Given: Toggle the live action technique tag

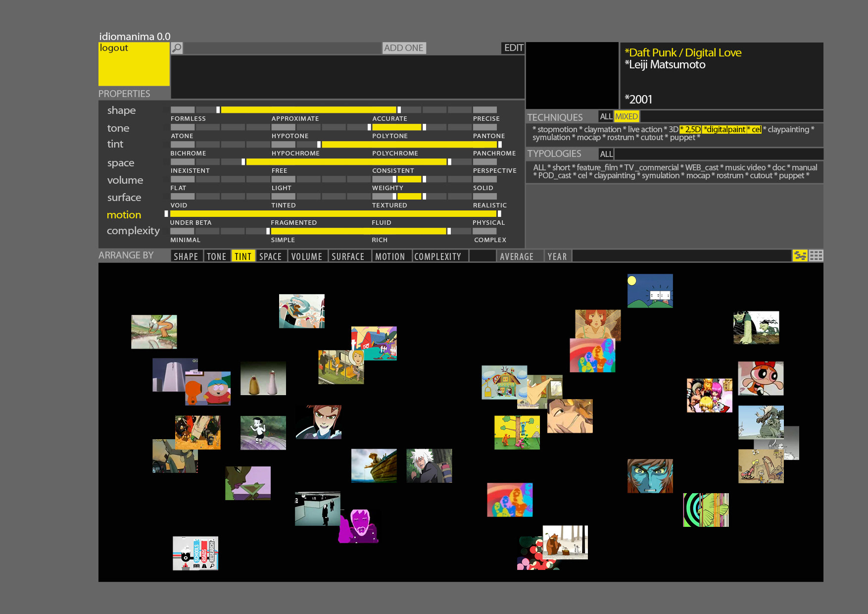Looking at the screenshot, I should click(645, 129).
